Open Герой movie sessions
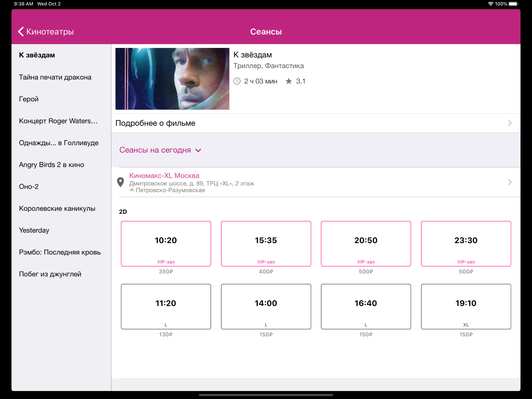This screenshot has width=532, height=399. click(x=61, y=99)
